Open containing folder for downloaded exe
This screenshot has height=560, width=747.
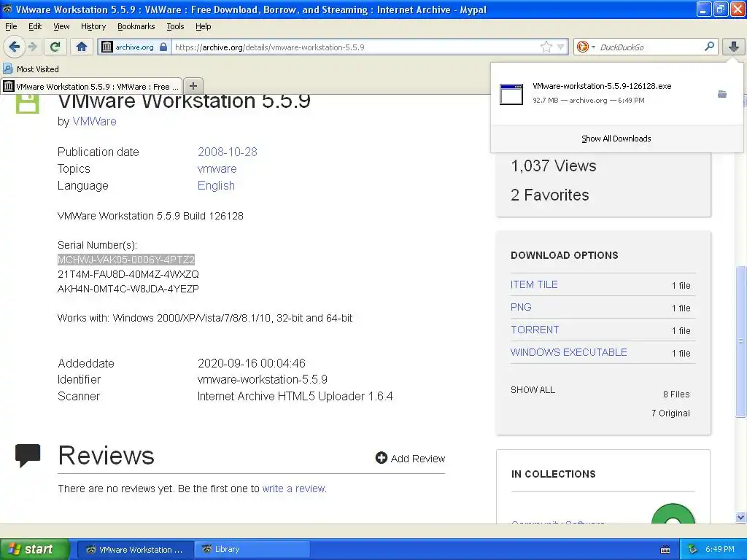pos(722,94)
